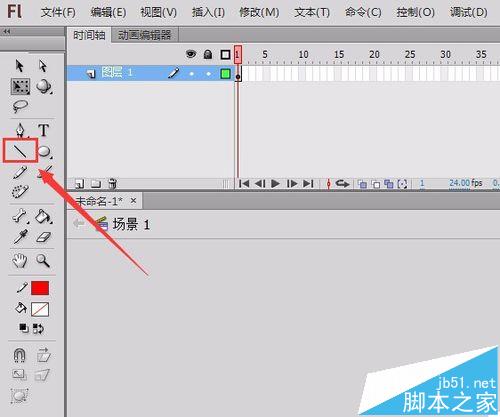This screenshot has width=500, height=417.
Task: Click the new folder icon
Action: click(96, 184)
